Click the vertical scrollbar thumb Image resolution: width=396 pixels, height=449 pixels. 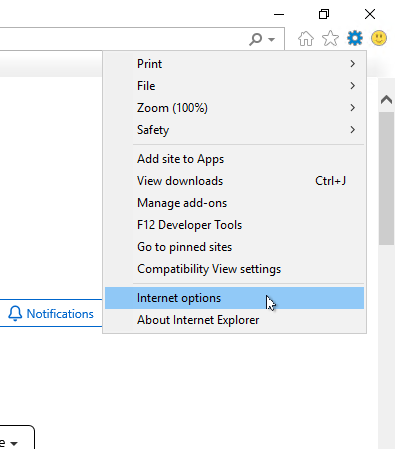pyautogui.click(x=386, y=178)
